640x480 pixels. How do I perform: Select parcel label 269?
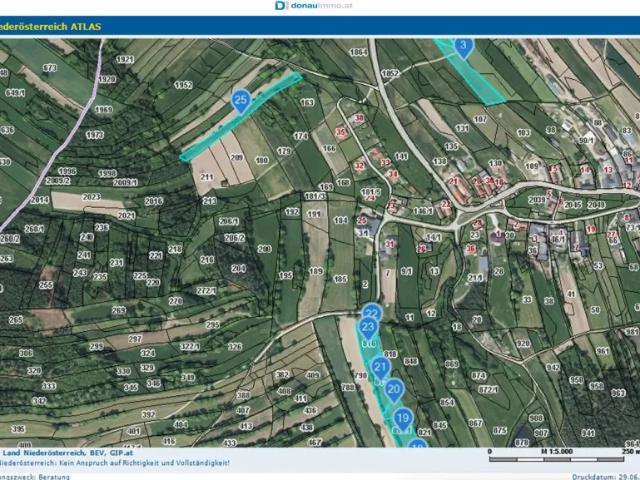(118, 310)
